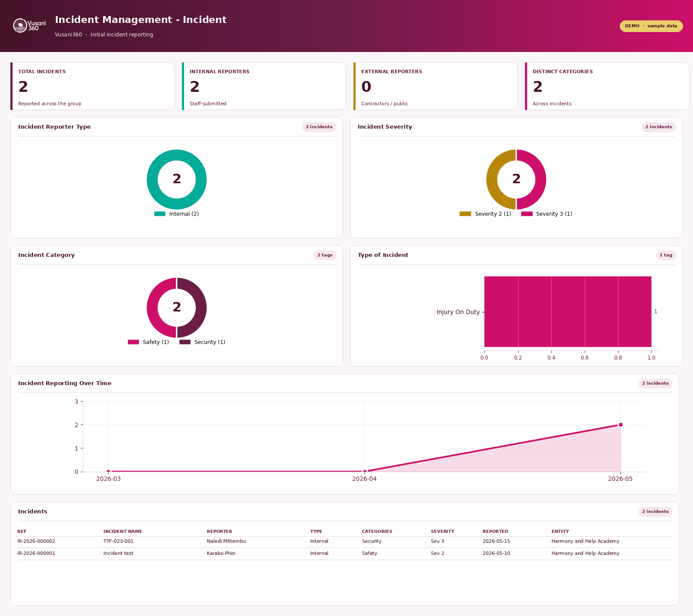The image size is (693, 616).
Task: Click the 'Incident Severity' panel title
Action: click(x=385, y=127)
